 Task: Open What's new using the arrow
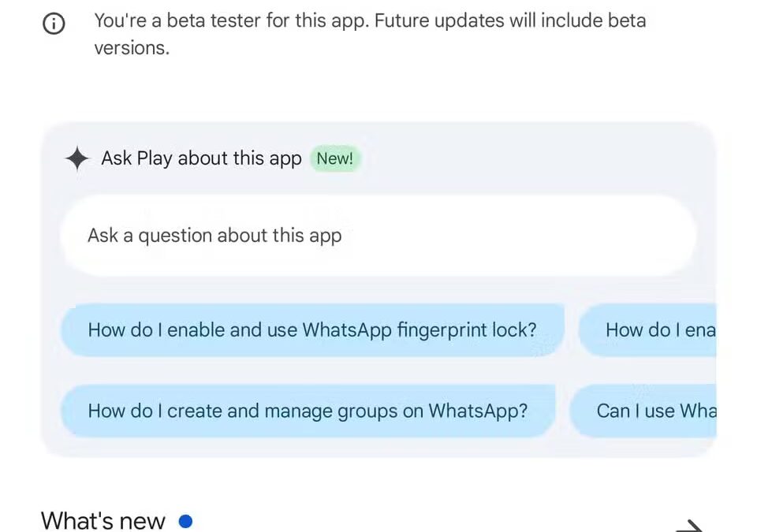(688, 525)
